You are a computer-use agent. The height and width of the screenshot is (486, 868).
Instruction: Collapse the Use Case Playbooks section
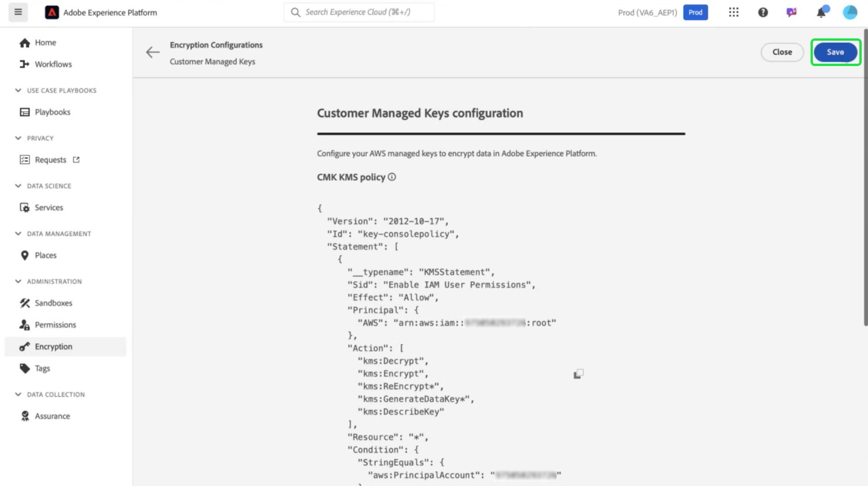[18, 90]
